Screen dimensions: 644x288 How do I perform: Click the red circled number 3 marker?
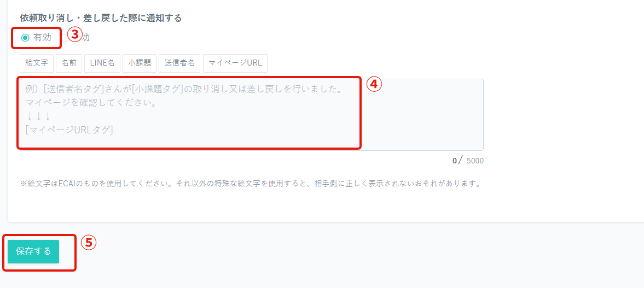[75, 35]
